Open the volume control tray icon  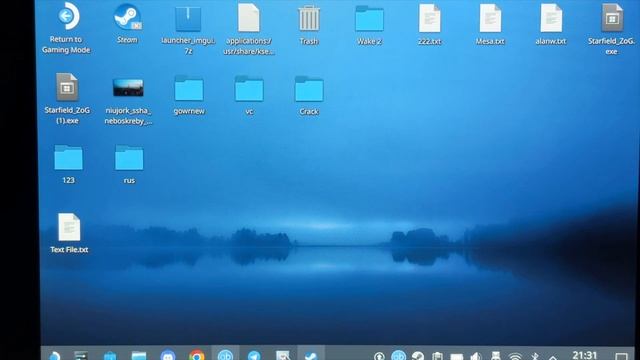[x=476, y=357]
